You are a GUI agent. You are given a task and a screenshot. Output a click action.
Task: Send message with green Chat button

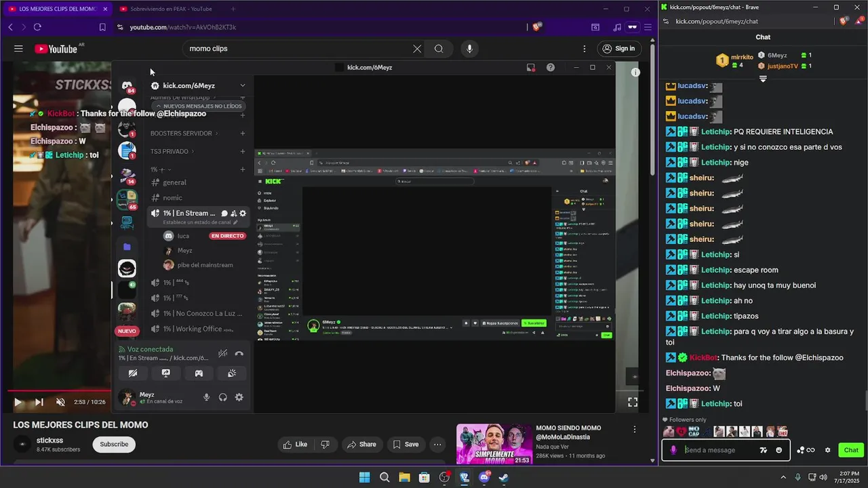851,450
